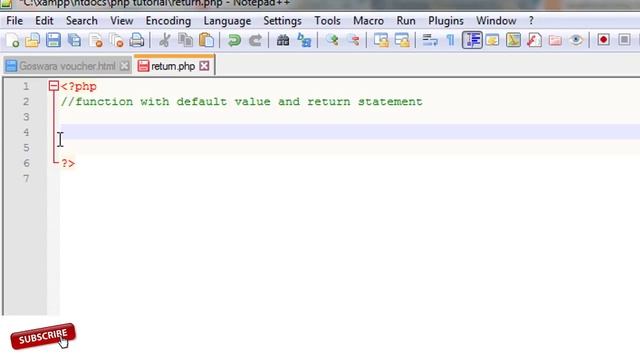
Task: Zoom in on the editor text
Action: [x=332, y=40]
